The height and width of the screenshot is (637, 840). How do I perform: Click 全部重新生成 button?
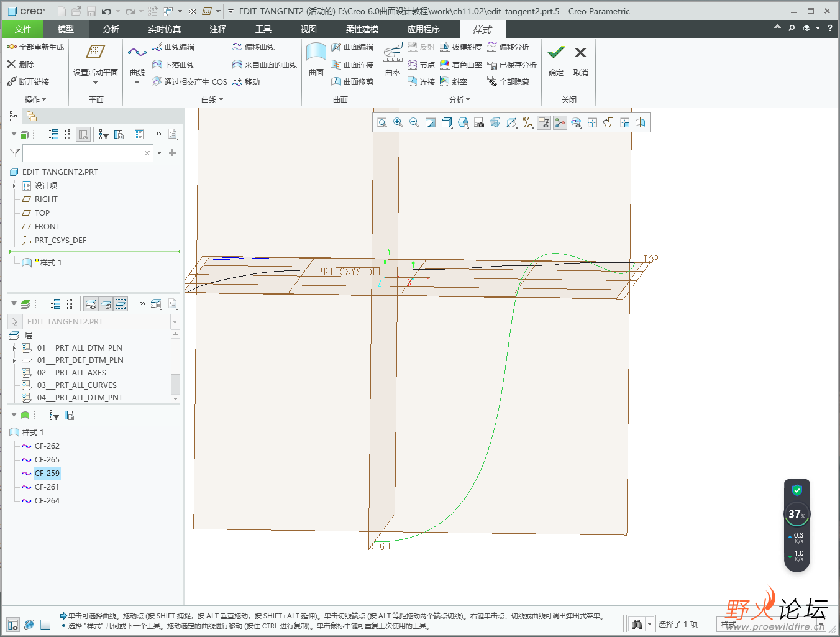35,47
